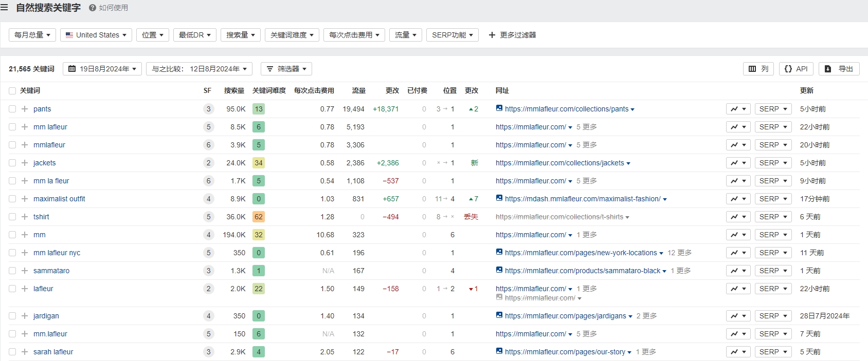The height and width of the screenshot is (361, 868).
Task: Check the box for pants keyword
Action: point(12,109)
